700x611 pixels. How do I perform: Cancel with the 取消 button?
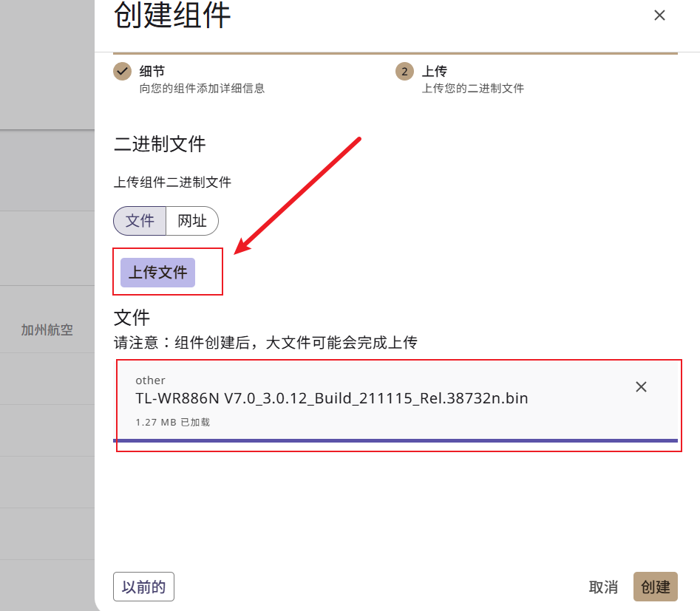(x=603, y=587)
